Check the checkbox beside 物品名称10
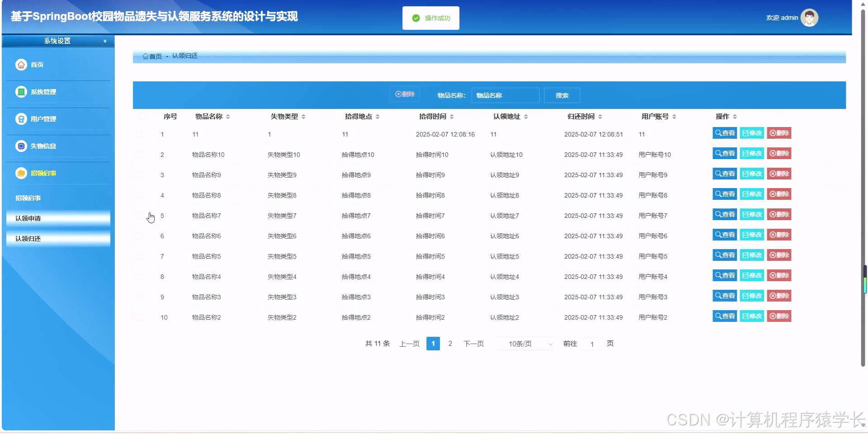This screenshot has height=434, width=868. pos(139,154)
